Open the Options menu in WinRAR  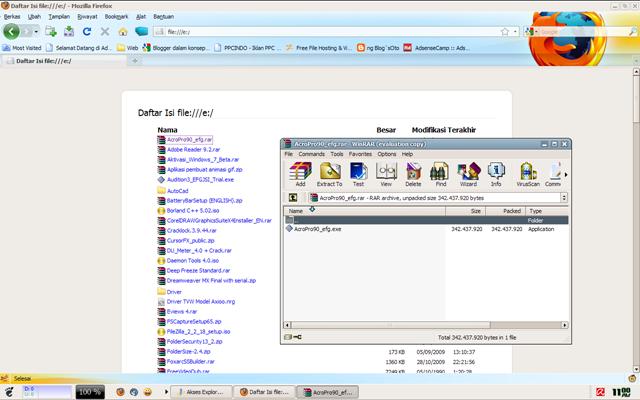[x=387, y=154]
